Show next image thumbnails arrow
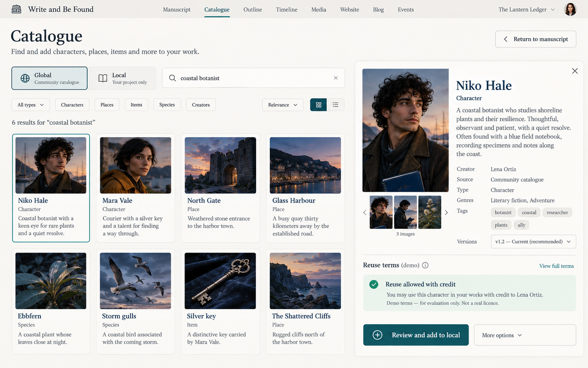This screenshot has height=368, width=588. pos(446,213)
